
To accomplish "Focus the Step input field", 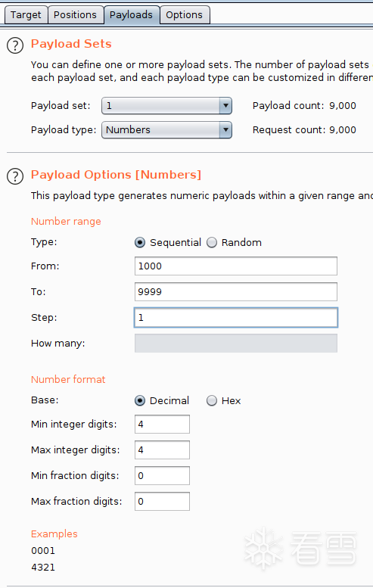I will point(236,317).
